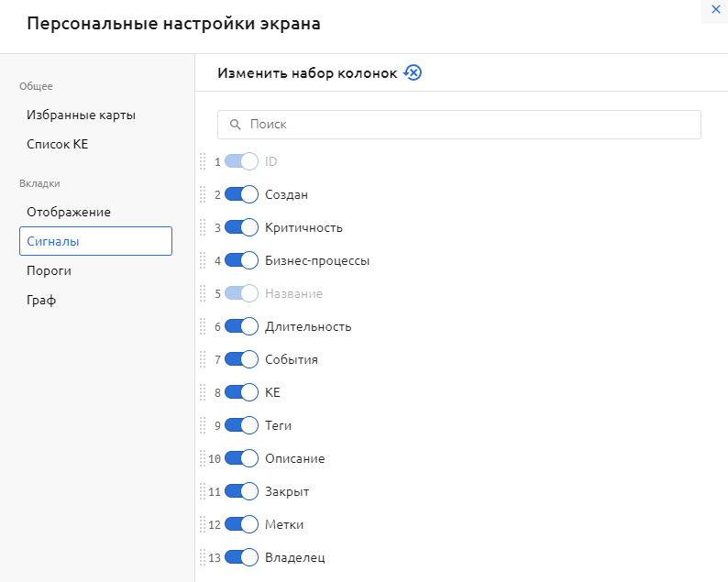
Task: Switch off the Закрыт column
Action: [x=241, y=491]
